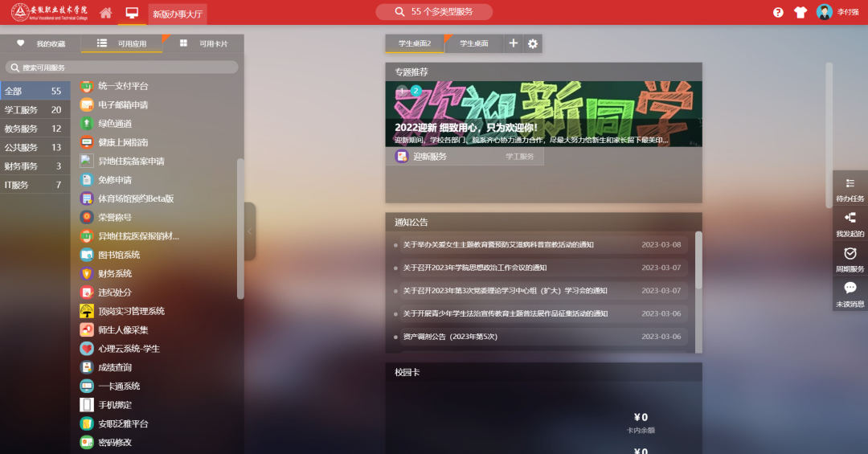Screen dimensions: 868x454
Task: Add a new desktop with plus icon
Action: 513,43
